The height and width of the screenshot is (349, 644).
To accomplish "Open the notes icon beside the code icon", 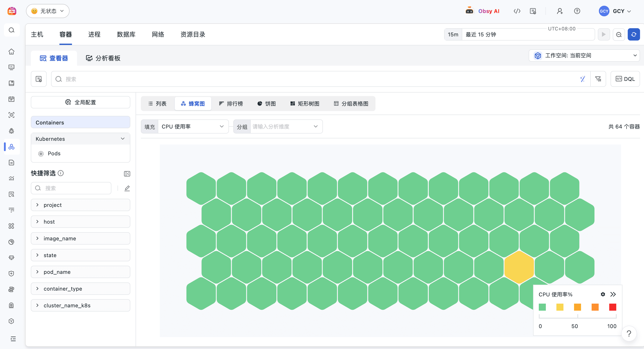I will click(533, 11).
